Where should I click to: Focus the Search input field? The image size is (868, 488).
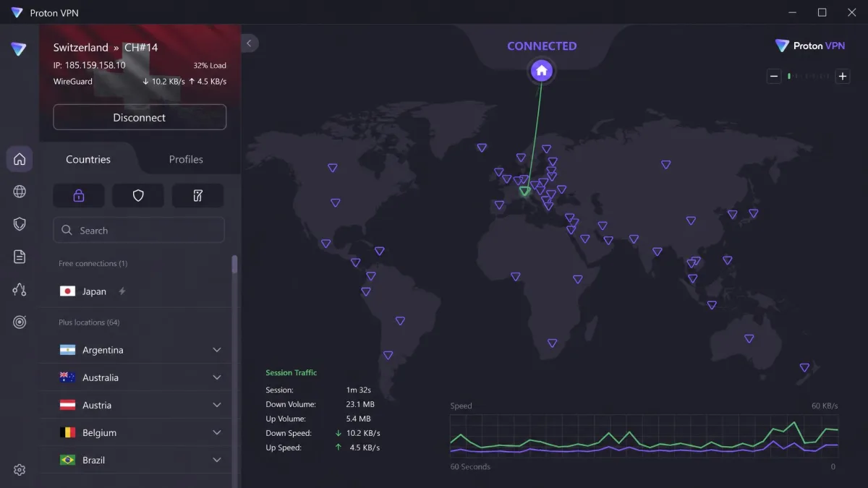(139, 231)
